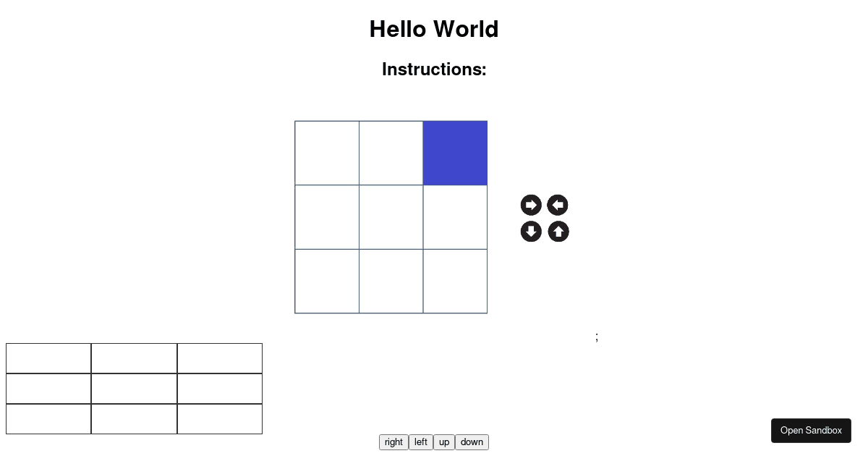Open the project with Open Sandbox
This screenshot has width=868, height=456.
(811, 430)
